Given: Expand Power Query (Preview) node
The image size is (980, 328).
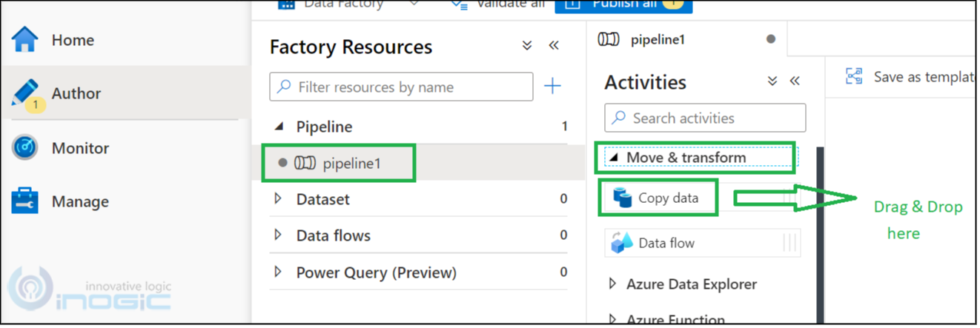Looking at the screenshot, I should tap(279, 272).
